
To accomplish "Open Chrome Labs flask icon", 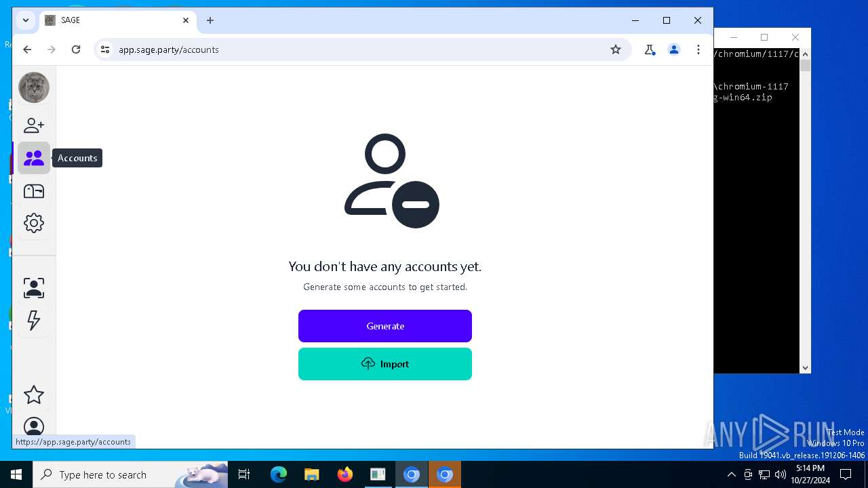I will (650, 49).
